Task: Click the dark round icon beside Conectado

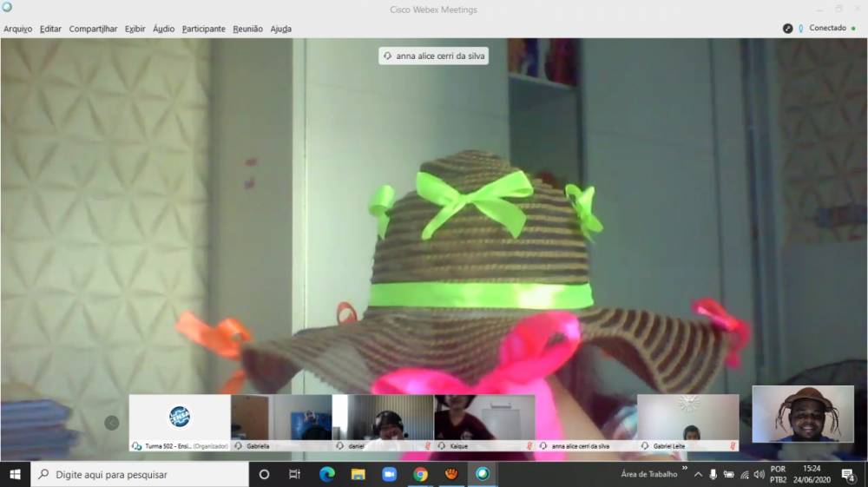Action: [788, 28]
